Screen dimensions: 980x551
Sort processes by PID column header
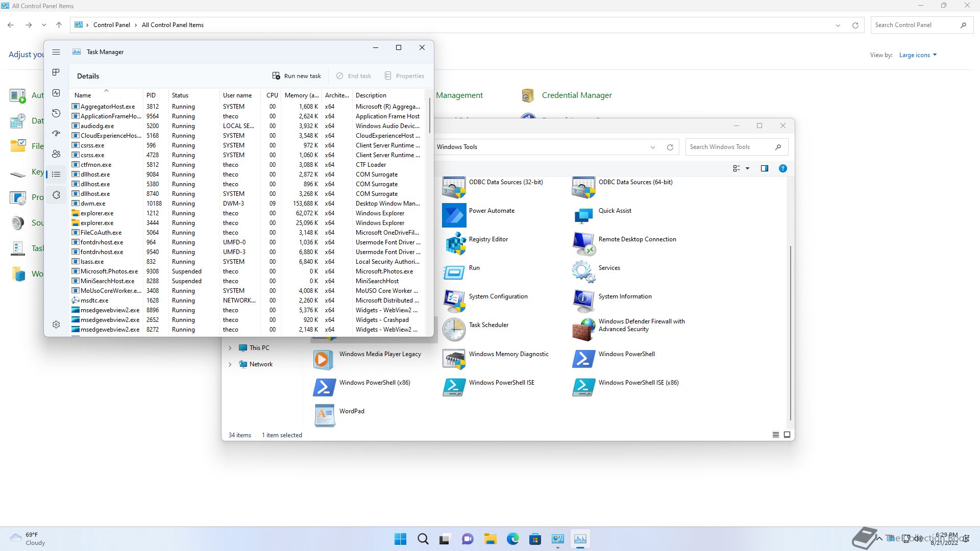156,95
